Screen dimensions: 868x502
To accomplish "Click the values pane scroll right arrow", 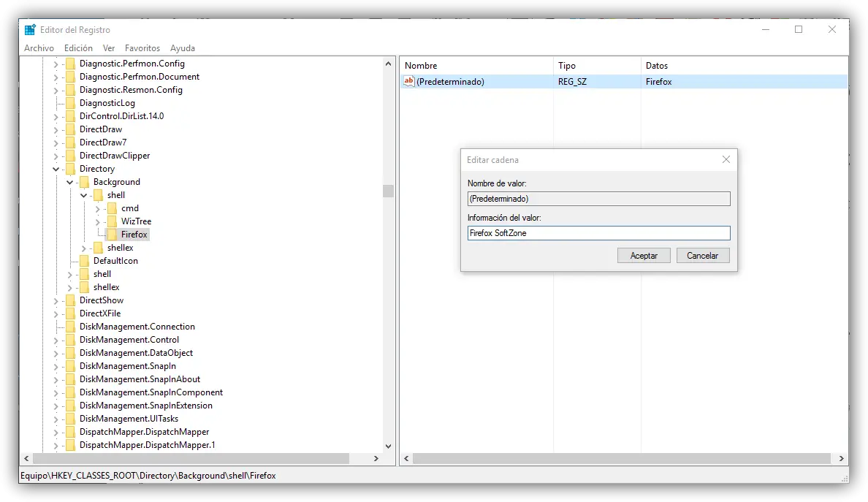I will [842, 459].
